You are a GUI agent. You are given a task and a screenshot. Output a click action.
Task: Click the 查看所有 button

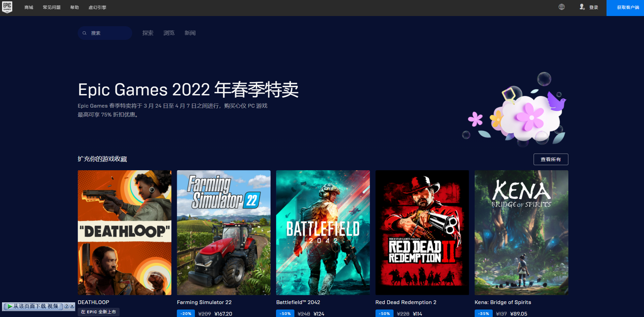tap(551, 159)
